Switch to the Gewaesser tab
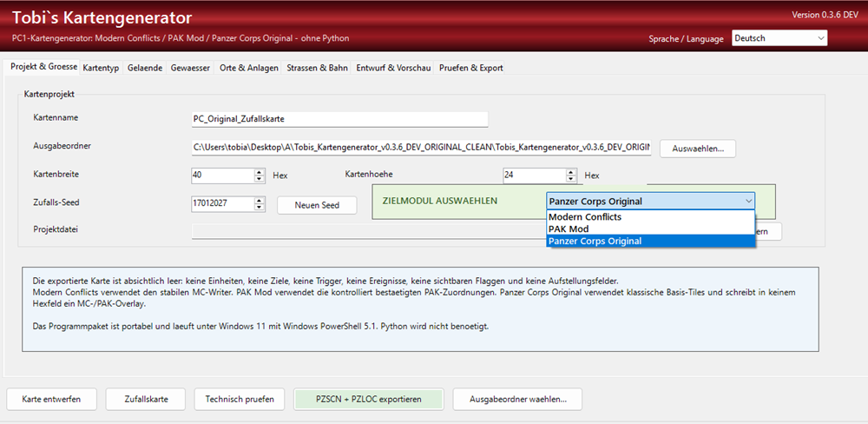 pos(190,68)
